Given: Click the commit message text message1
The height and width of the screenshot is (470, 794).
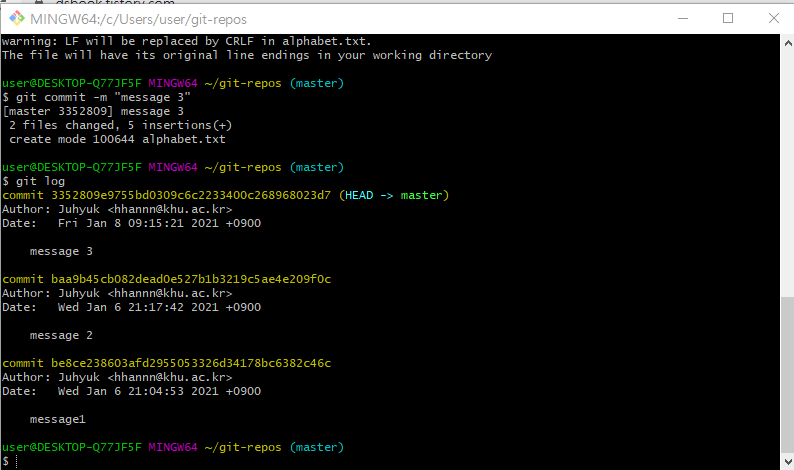Looking at the screenshot, I should (58, 419).
